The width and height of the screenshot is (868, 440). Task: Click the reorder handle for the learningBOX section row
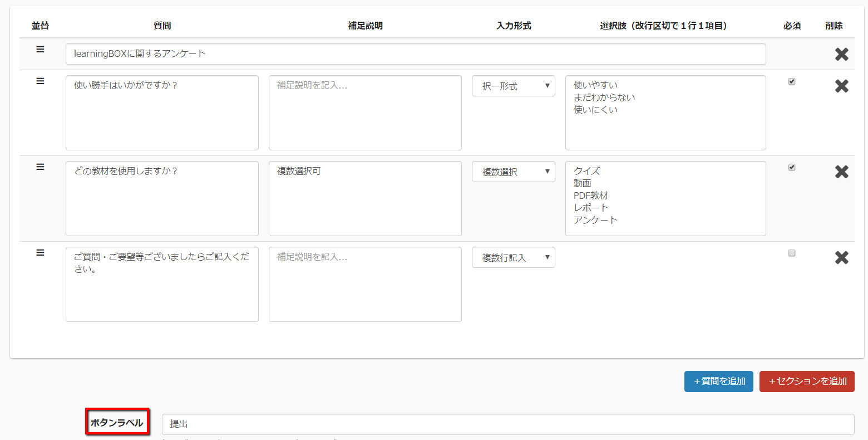(40, 49)
